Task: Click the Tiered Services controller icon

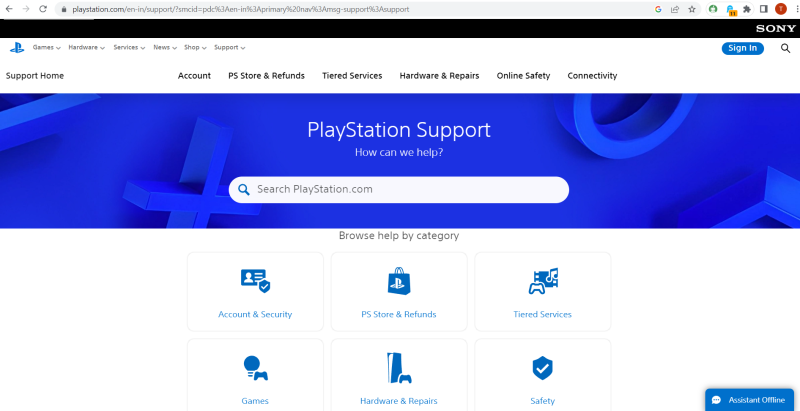Action: [x=543, y=281]
